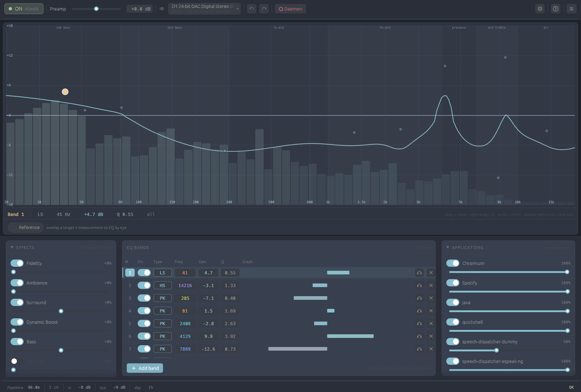The image size is (581, 392).
Task: Open settings via the gear icon
Action: point(540,9)
